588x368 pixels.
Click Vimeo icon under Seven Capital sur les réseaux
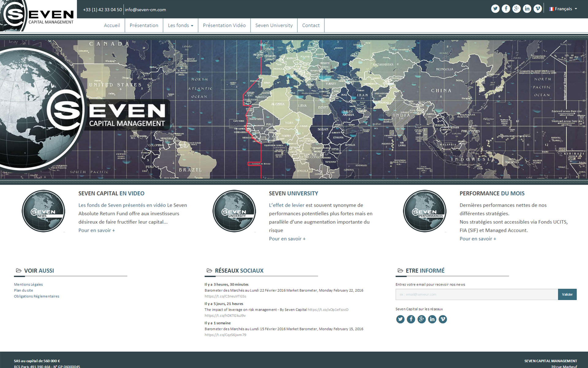443,319
